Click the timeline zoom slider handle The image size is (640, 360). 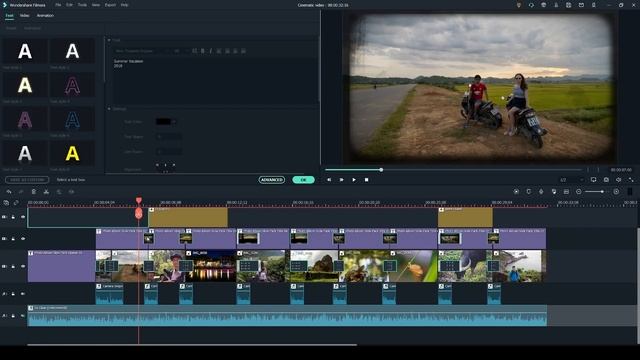tap(602, 191)
